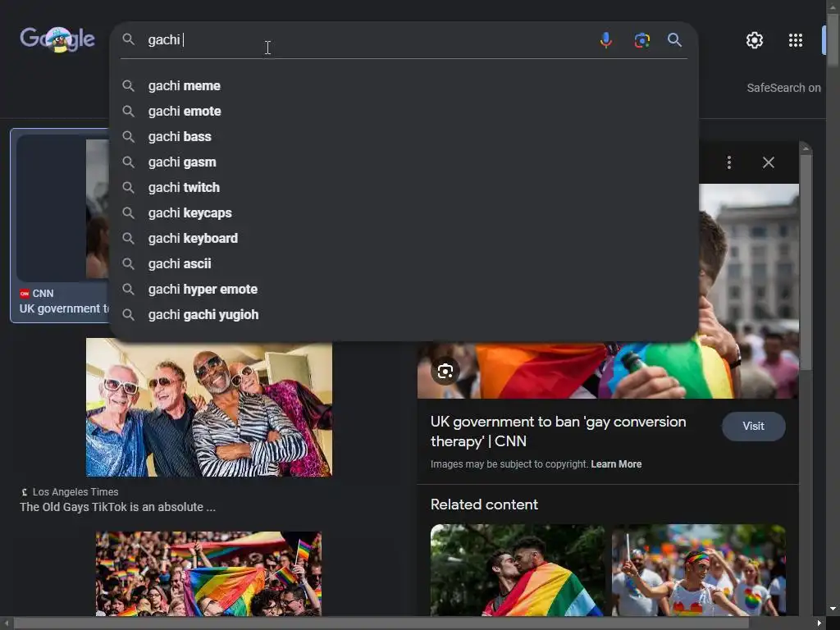The image size is (840, 630).
Task: Open the pride crowd rainbow flags image result
Action: (209, 573)
